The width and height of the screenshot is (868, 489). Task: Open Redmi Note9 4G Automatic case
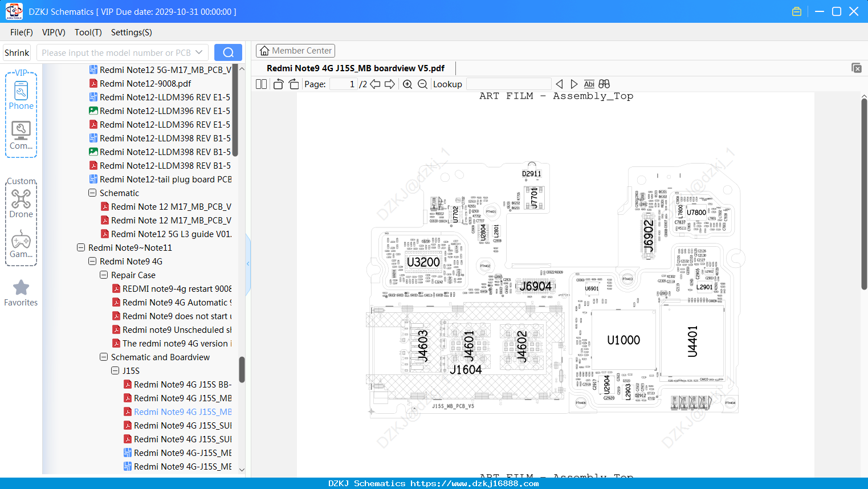coord(172,302)
